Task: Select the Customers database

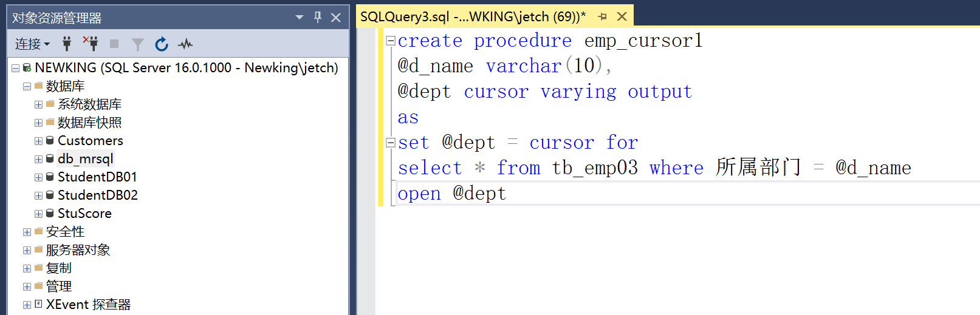Action: click(90, 141)
